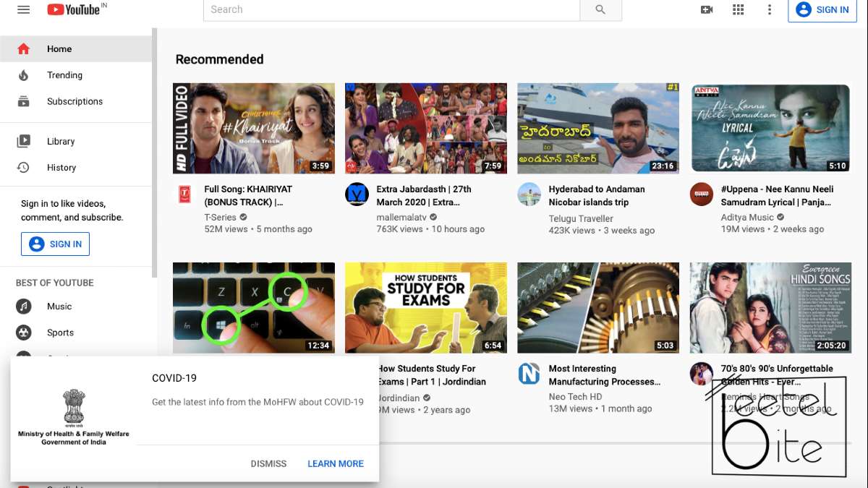Click the Ministry of Health logo image

click(74, 417)
